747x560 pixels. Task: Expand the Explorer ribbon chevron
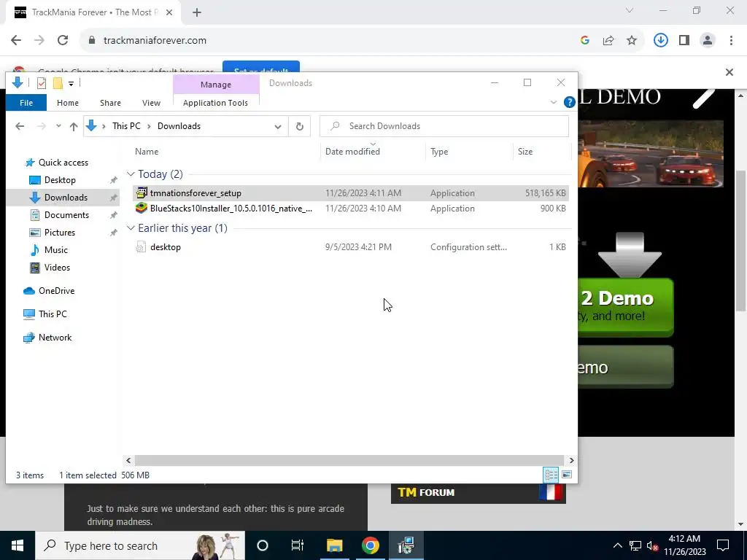[x=554, y=102]
